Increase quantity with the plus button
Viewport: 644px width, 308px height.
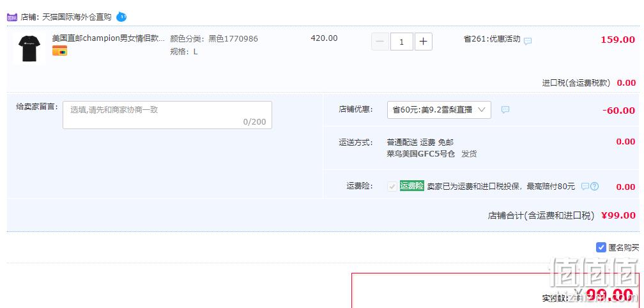coord(424,42)
